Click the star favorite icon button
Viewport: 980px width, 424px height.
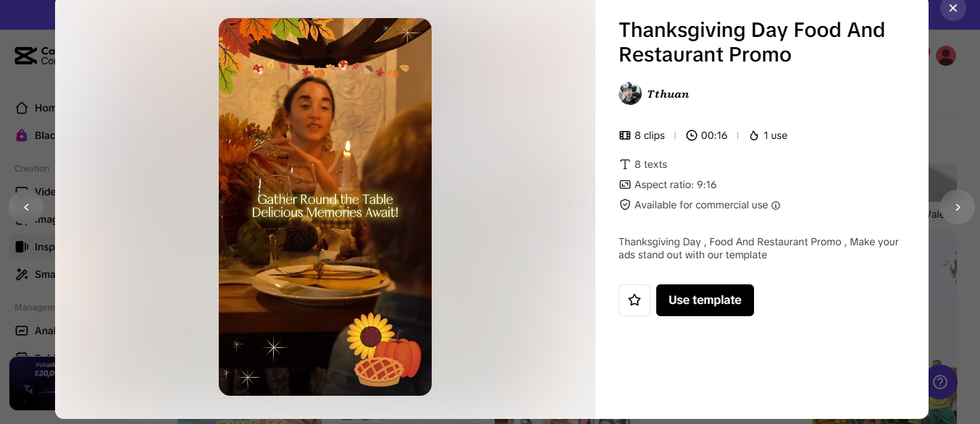[635, 300]
